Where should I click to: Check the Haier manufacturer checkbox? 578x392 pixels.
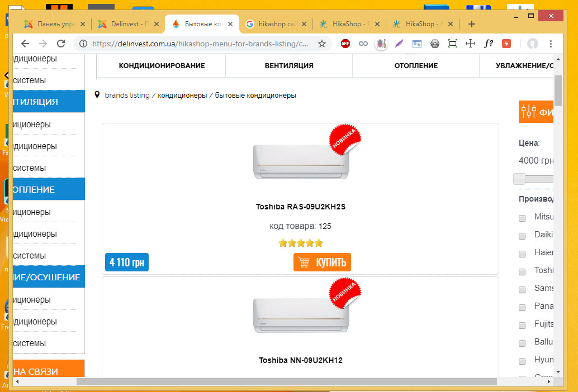[522, 254]
